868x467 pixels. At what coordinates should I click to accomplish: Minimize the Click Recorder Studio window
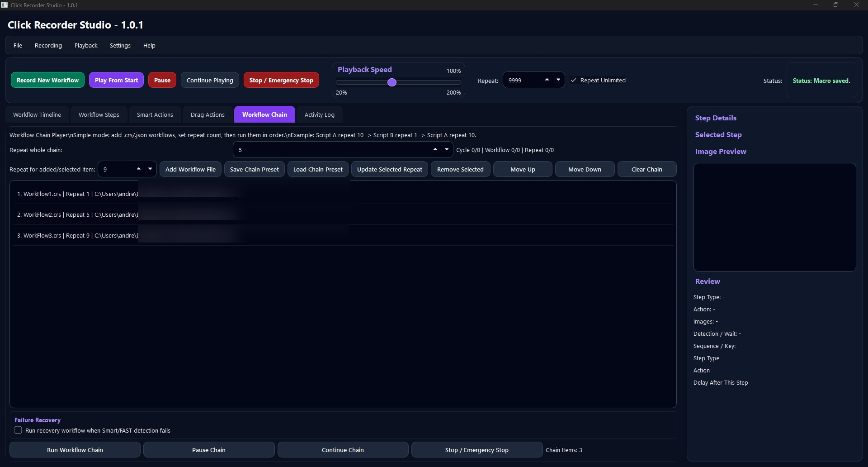tap(816, 5)
